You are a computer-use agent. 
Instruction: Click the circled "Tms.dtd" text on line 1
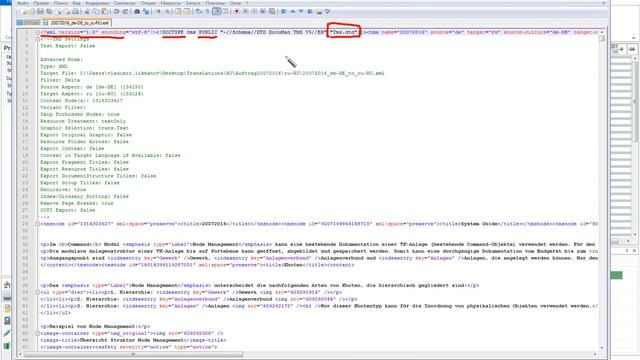click(344, 32)
